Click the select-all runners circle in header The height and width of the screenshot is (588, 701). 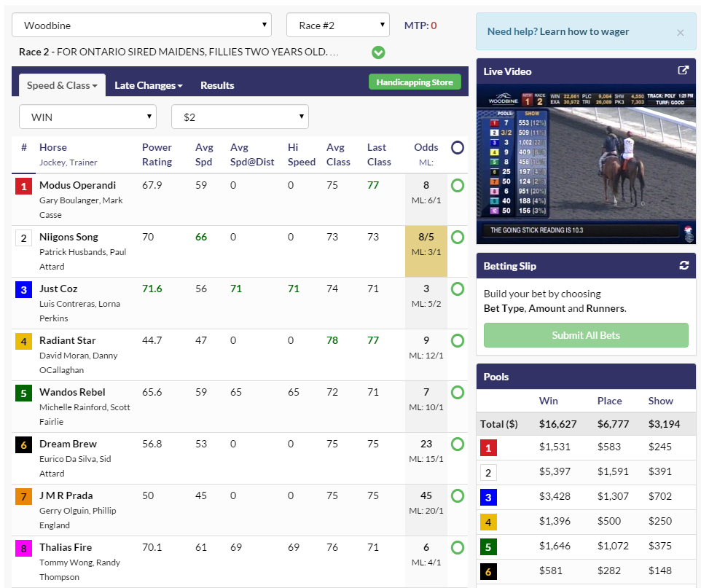[x=457, y=147]
